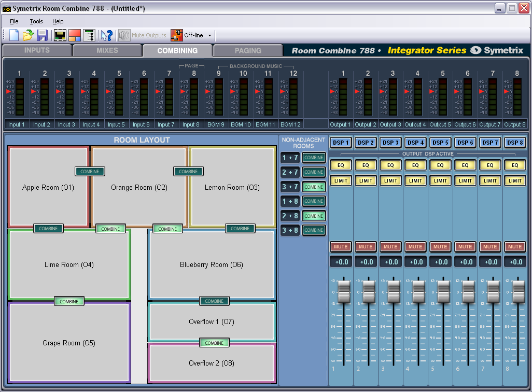Screen dimensions: 532x392
Task: Toggle the non-adjacent 2 + 7 Combine button
Action: [x=314, y=172]
